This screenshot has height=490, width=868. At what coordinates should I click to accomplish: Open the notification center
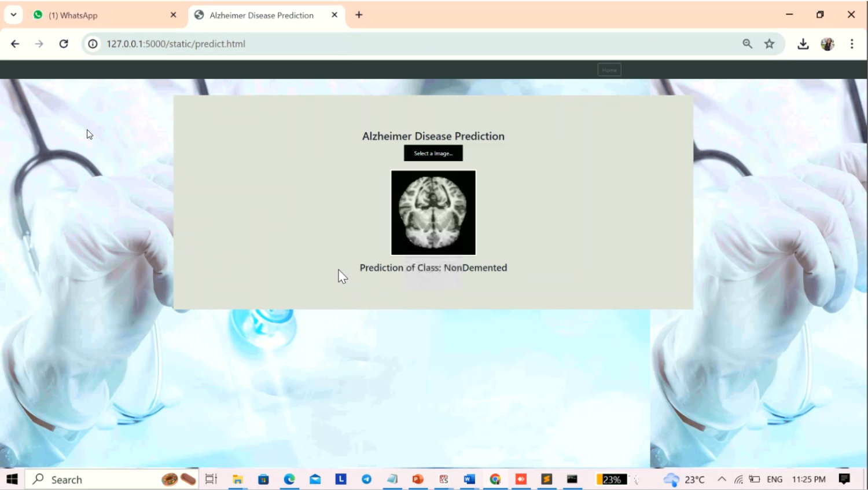845,480
